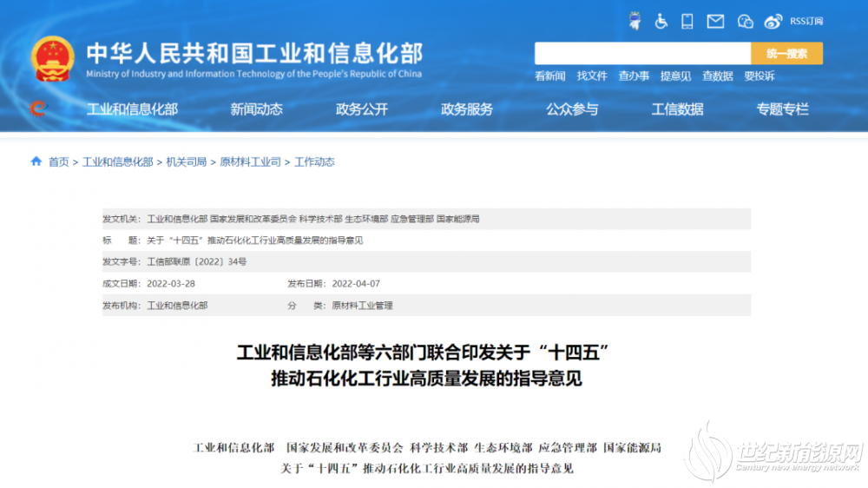Click the 要投诉 quick link
Image resolution: width=868 pixels, height=488 pixels.
759,76
